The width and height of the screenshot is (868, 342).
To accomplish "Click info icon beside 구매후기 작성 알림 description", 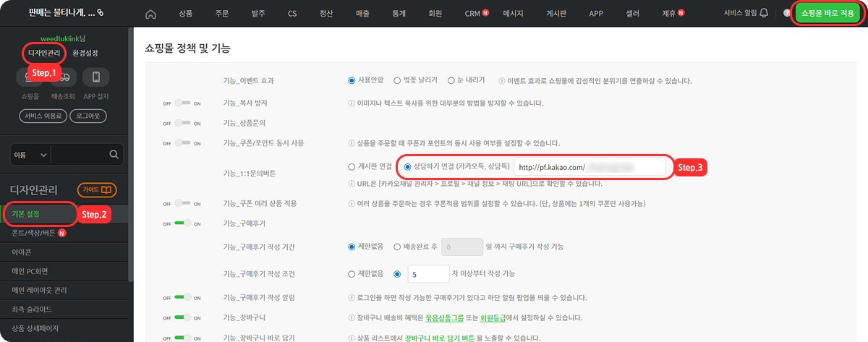I will click(352, 297).
